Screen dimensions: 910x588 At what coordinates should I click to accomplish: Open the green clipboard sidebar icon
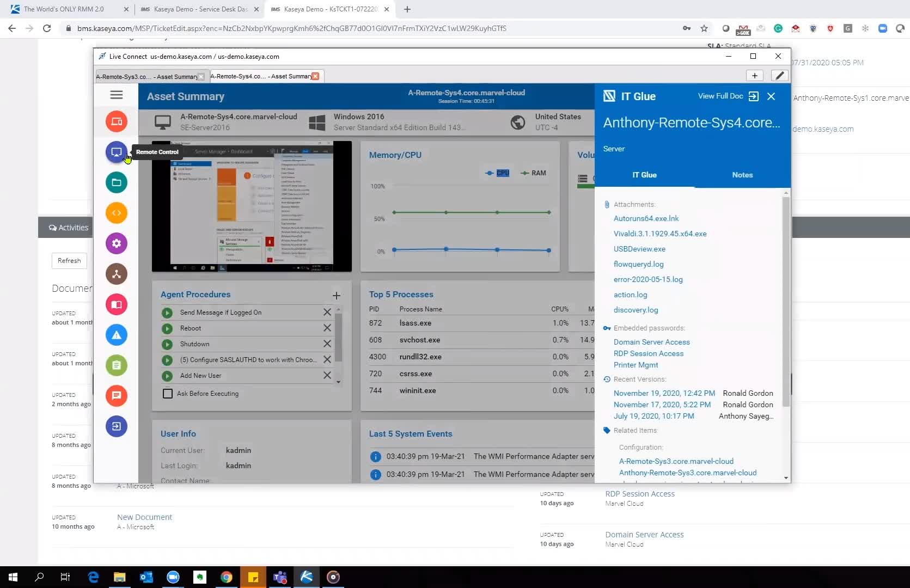(117, 365)
